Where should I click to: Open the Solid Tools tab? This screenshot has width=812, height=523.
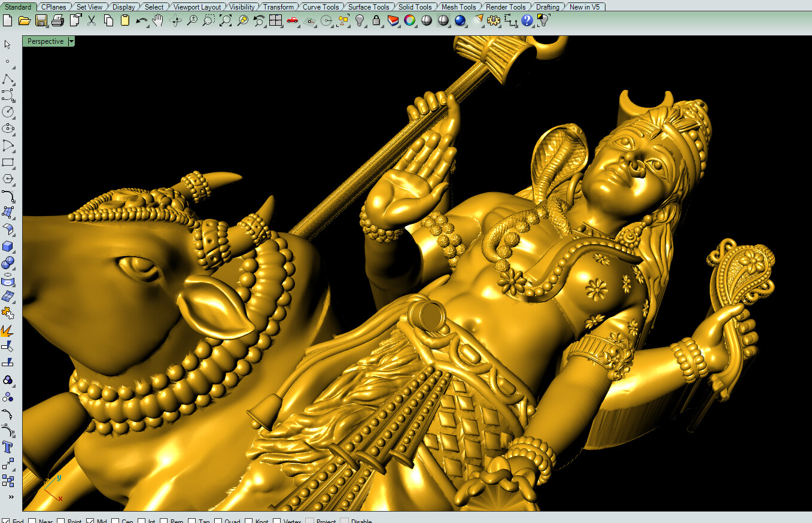tap(415, 7)
